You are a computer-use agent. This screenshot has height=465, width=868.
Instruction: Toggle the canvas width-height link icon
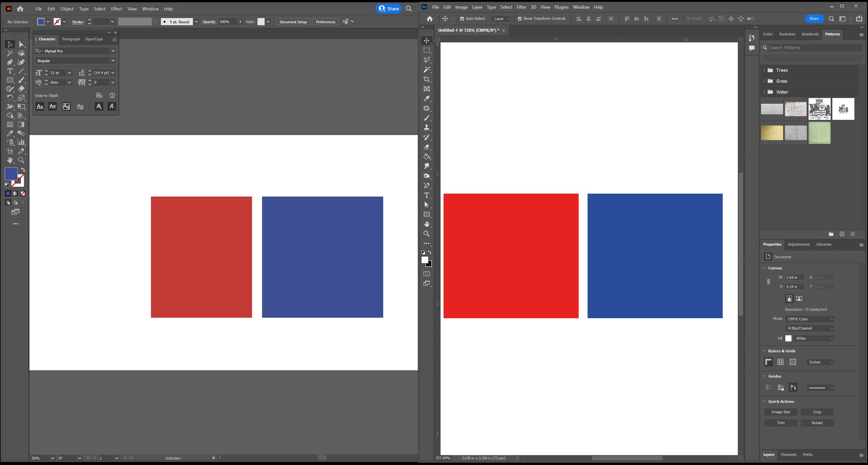tap(768, 282)
